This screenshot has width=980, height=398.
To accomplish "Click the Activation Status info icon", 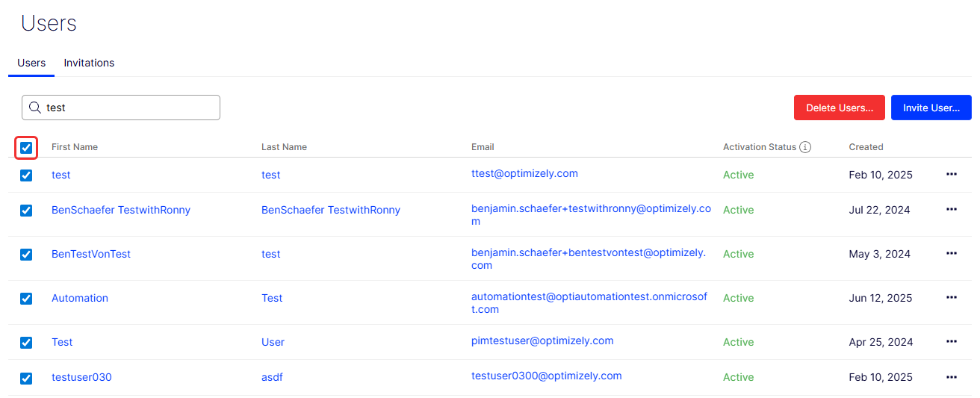I will (x=804, y=147).
